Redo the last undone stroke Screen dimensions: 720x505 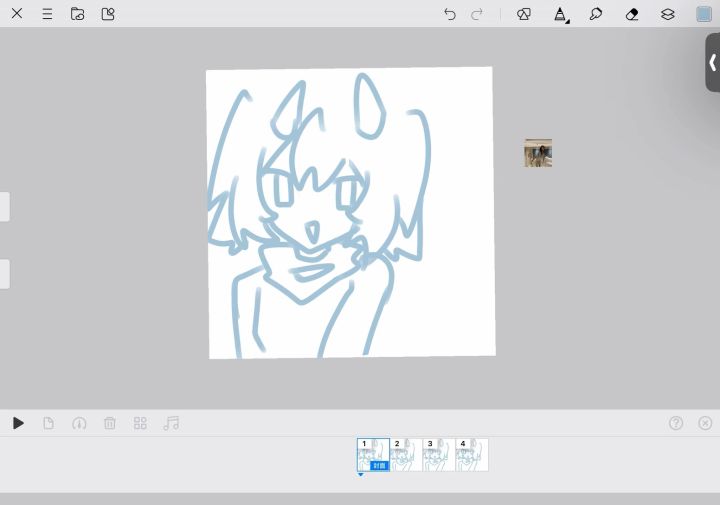477,14
